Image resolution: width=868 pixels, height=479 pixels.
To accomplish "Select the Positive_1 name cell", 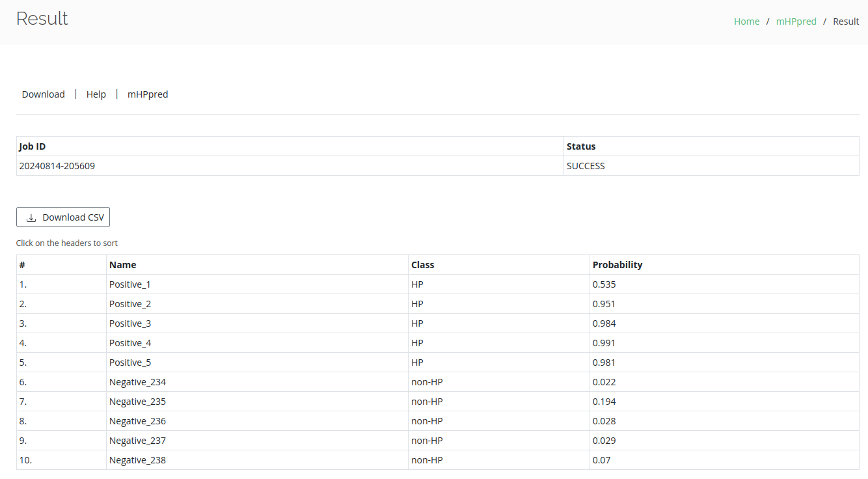I will tap(130, 284).
